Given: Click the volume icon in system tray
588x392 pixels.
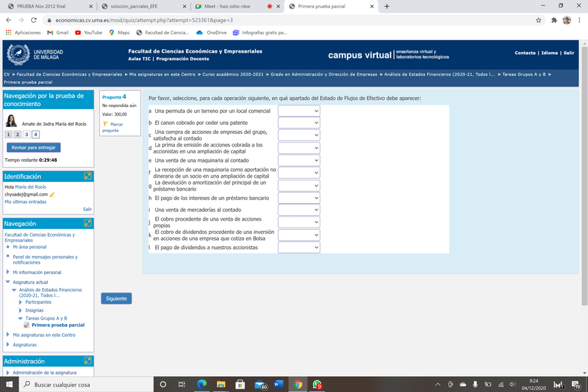Looking at the screenshot, I should point(512,384).
